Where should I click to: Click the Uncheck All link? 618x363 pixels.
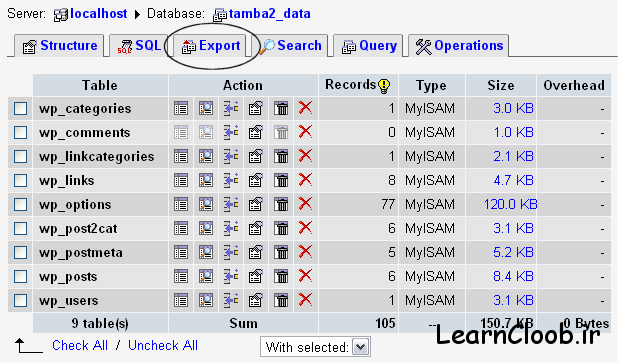coord(163,345)
